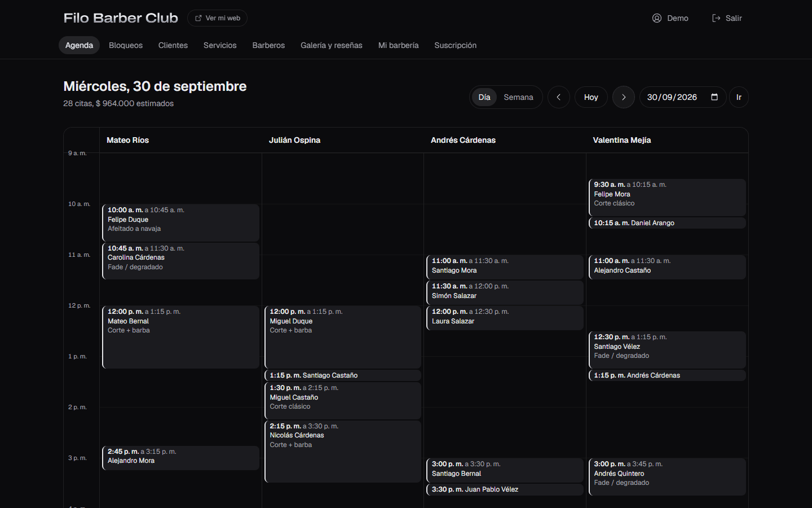The image size is (812, 508).
Task: Open Santiago Mora's 11:00 a. m. appointment
Action: point(505,267)
